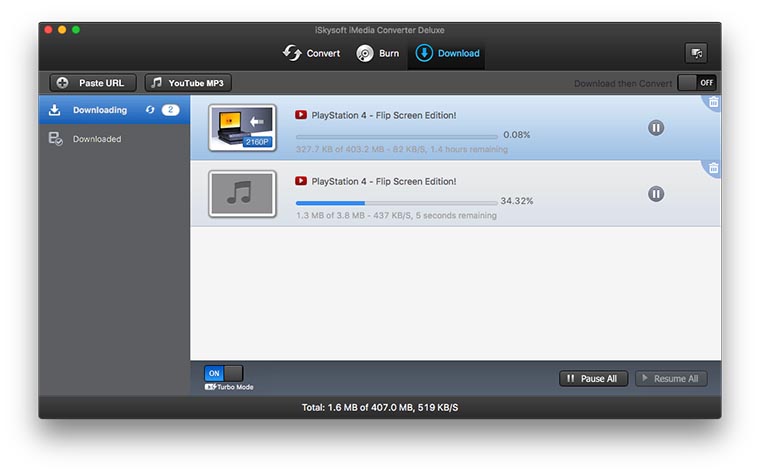The width and height of the screenshot is (760, 474).
Task: Delete the audio download with trash icon
Action: coord(713,168)
